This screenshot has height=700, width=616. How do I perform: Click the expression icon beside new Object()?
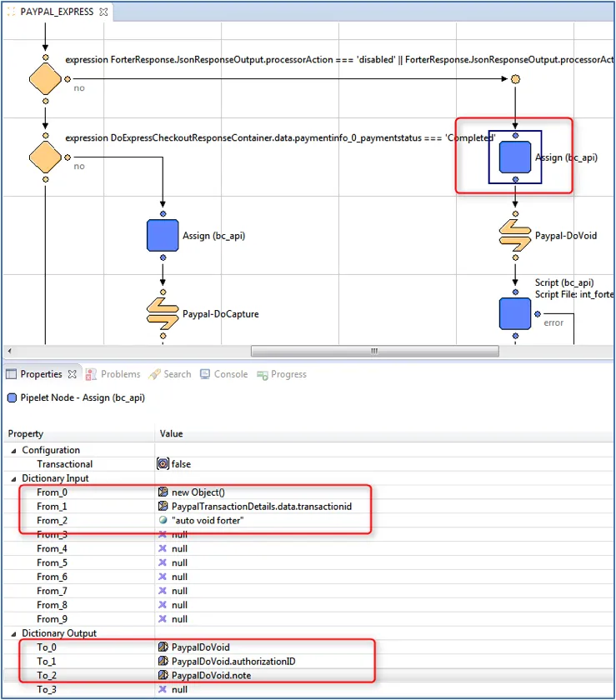click(x=163, y=492)
